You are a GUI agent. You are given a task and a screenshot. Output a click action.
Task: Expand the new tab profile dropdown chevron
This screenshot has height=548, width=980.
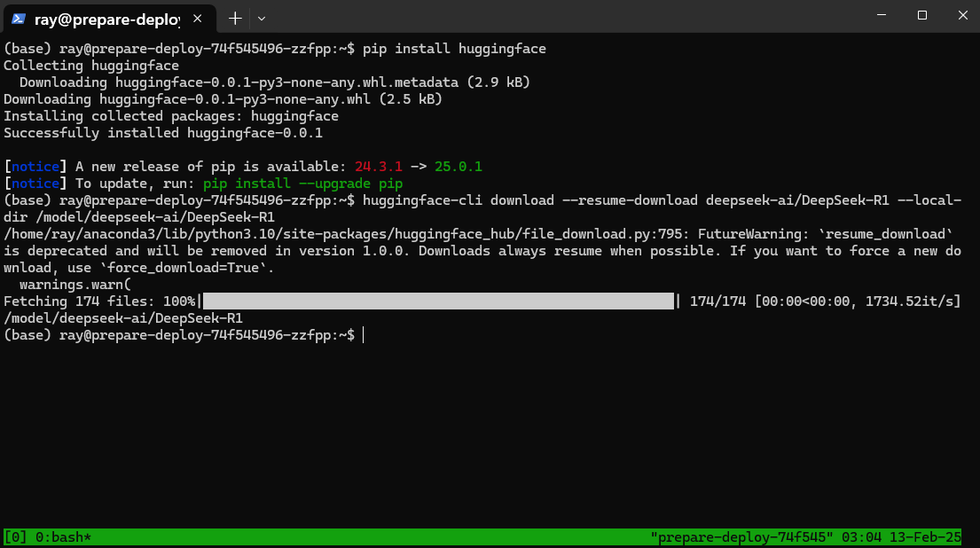pos(262,18)
